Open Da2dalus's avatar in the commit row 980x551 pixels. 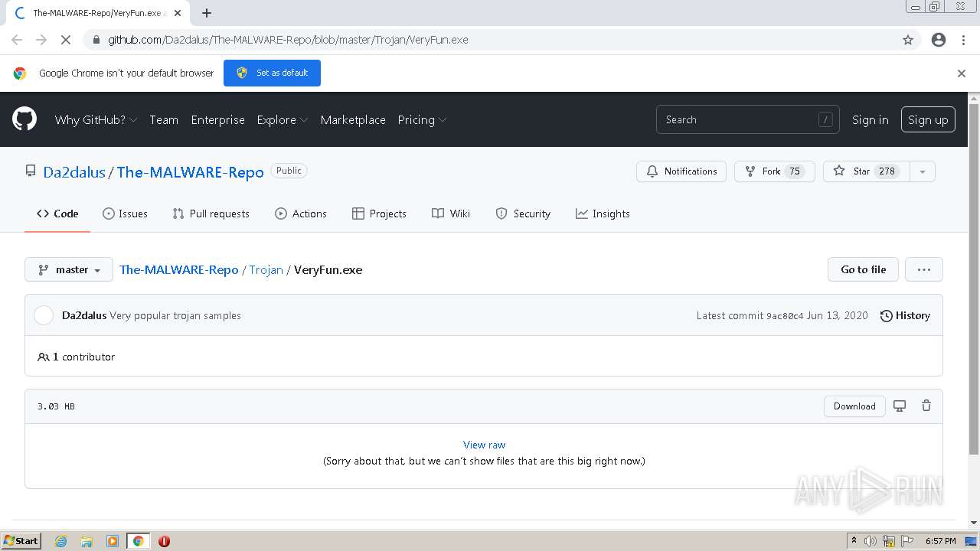44,315
